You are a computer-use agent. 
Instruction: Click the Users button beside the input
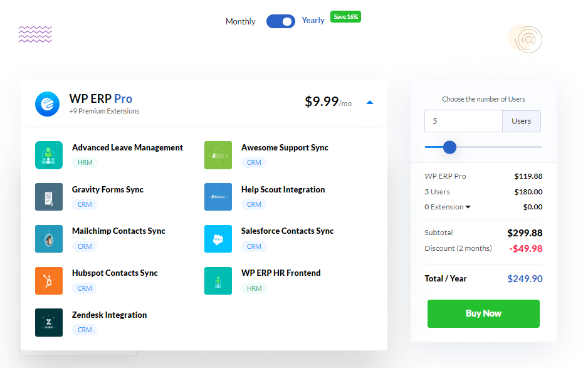[522, 121]
